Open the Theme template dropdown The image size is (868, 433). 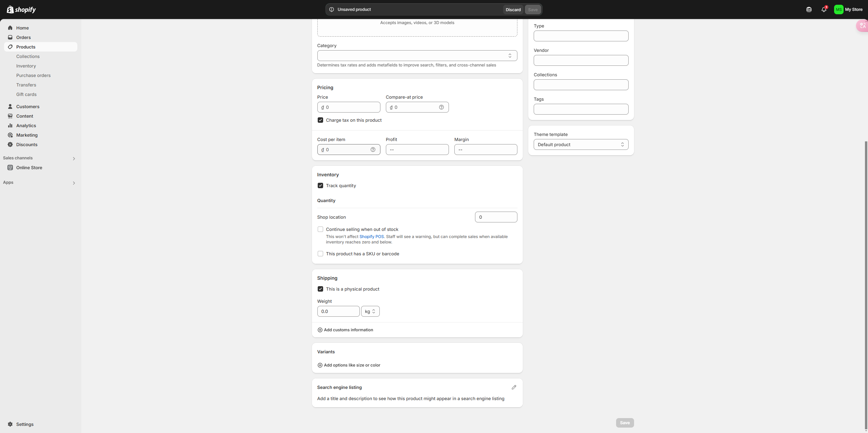(x=581, y=144)
